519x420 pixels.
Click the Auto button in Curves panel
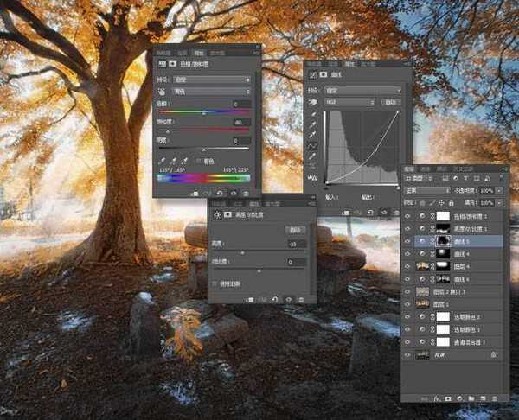[x=393, y=101]
